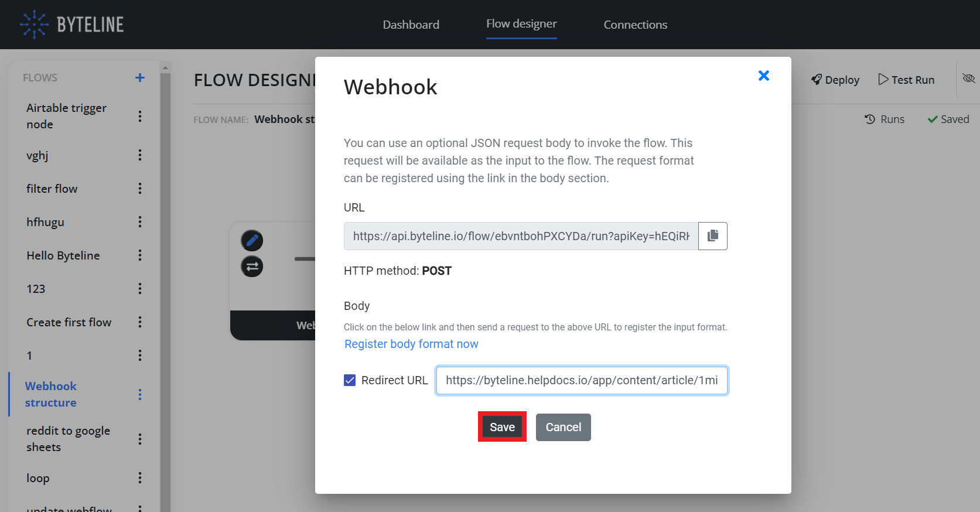The width and height of the screenshot is (980, 512).
Task: Select the Create first flow entry
Action: 69,322
